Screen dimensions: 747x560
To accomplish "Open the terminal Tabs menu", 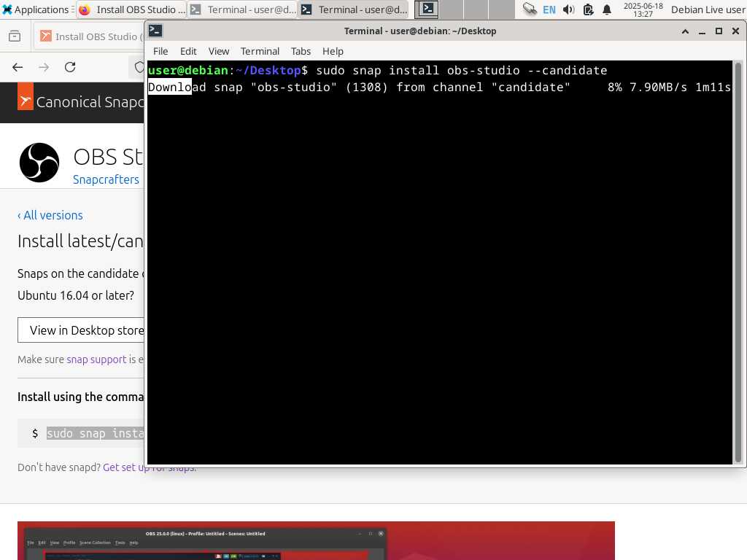I will (x=301, y=52).
